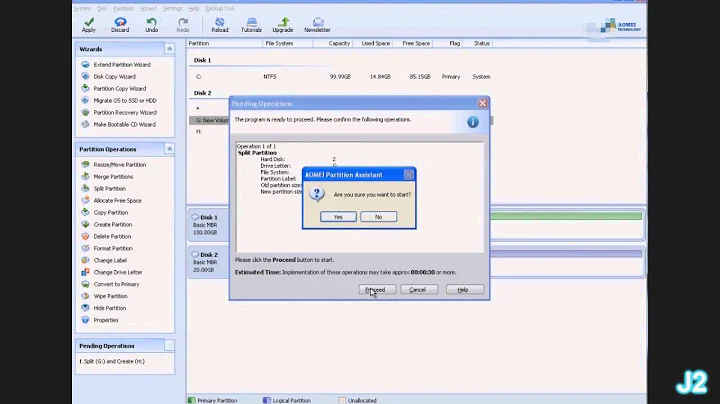This screenshot has height=404, width=720.
Task: Click pending item Split (G:) and Create (H:)
Action: click(112, 361)
